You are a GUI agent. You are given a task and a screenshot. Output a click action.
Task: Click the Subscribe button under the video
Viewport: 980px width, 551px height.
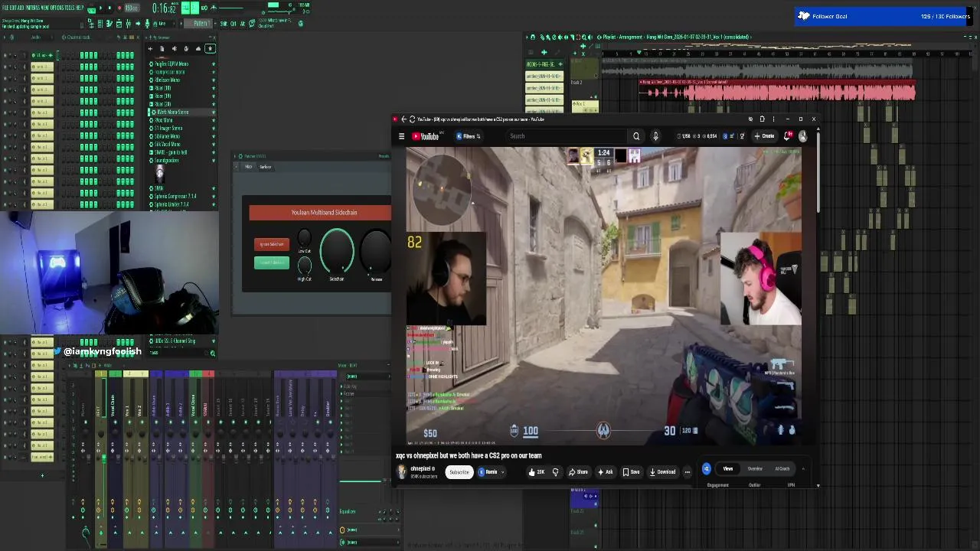pos(459,471)
